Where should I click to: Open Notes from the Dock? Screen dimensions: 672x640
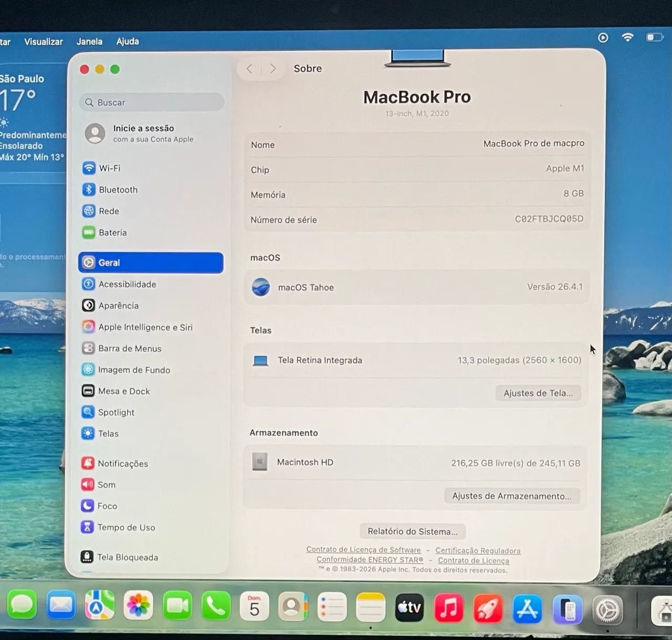click(371, 608)
